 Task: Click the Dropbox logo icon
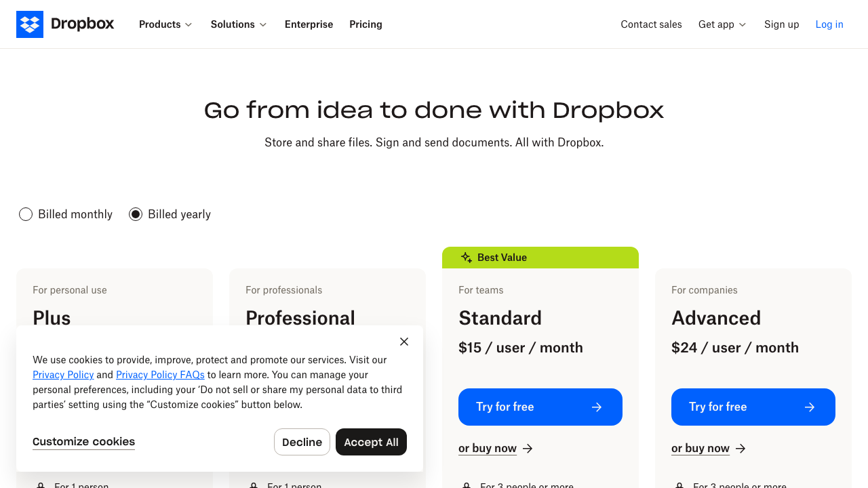click(x=30, y=24)
